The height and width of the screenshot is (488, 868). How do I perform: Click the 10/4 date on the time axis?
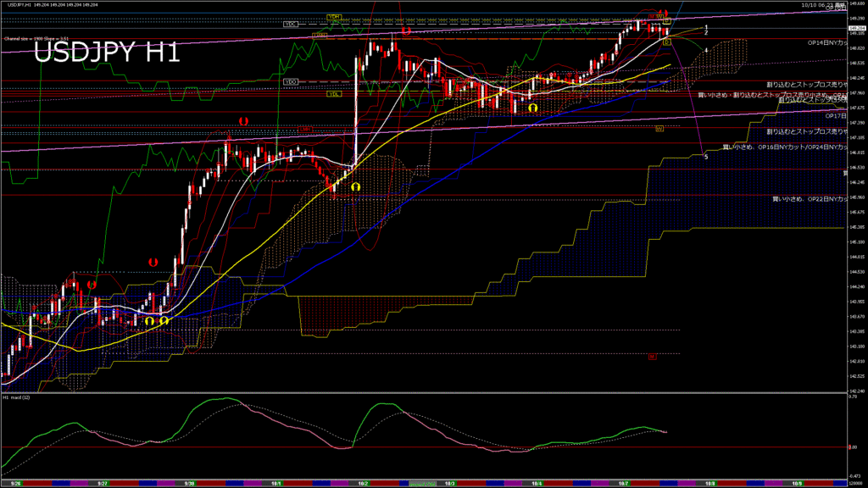(537, 484)
